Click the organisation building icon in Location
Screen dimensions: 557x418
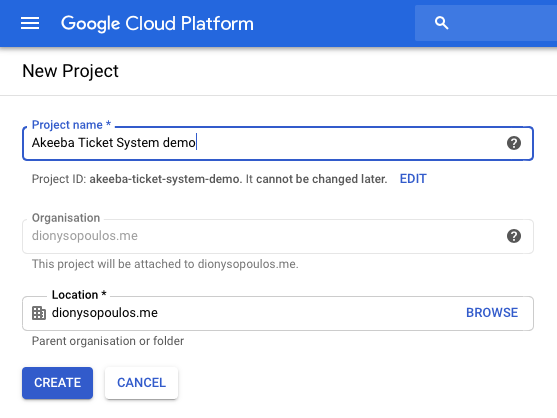[x=39, y=313]
